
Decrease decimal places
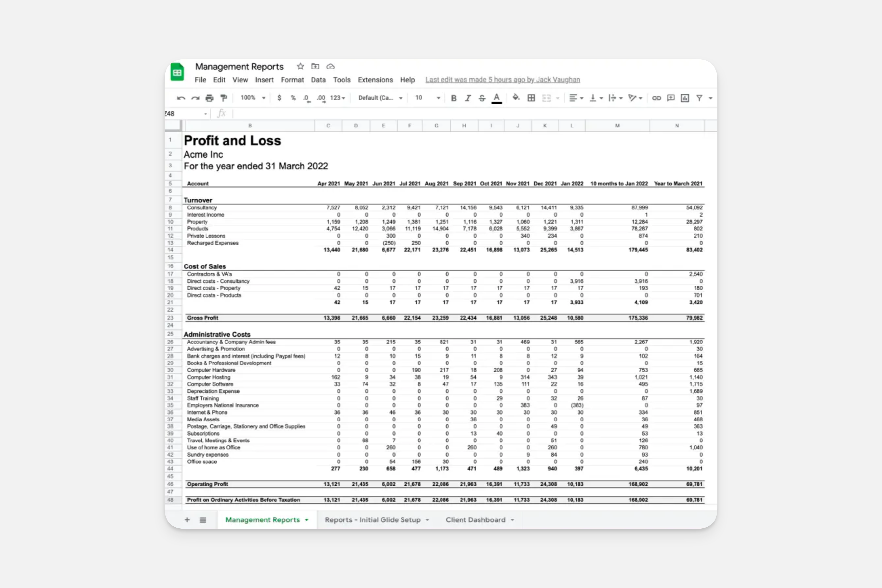[307, 98]
